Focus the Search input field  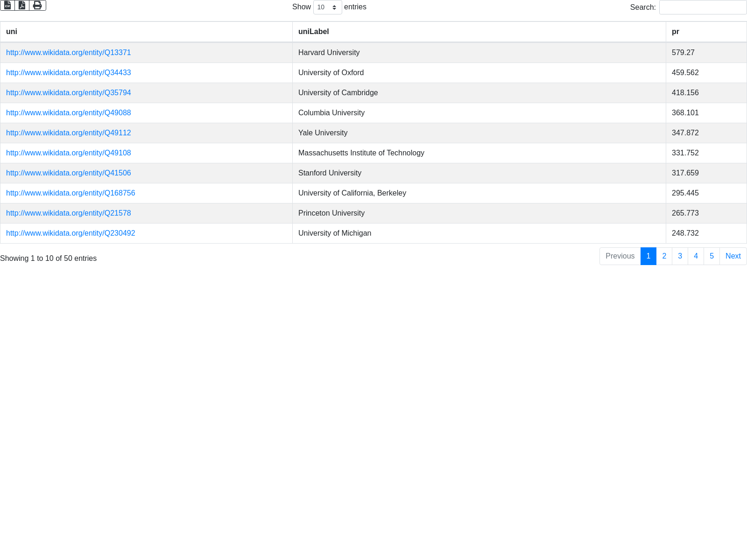click(703, 7)
